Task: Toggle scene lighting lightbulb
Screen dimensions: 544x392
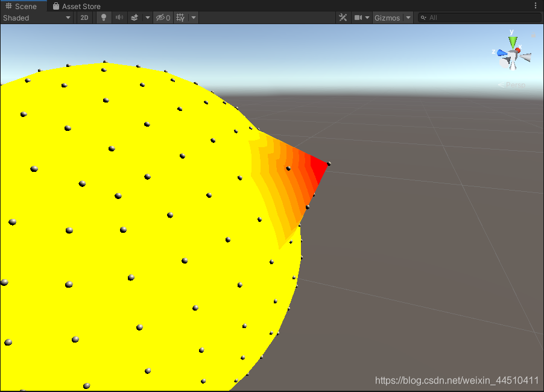Action: pyautogui.click(x=103, y=17)
